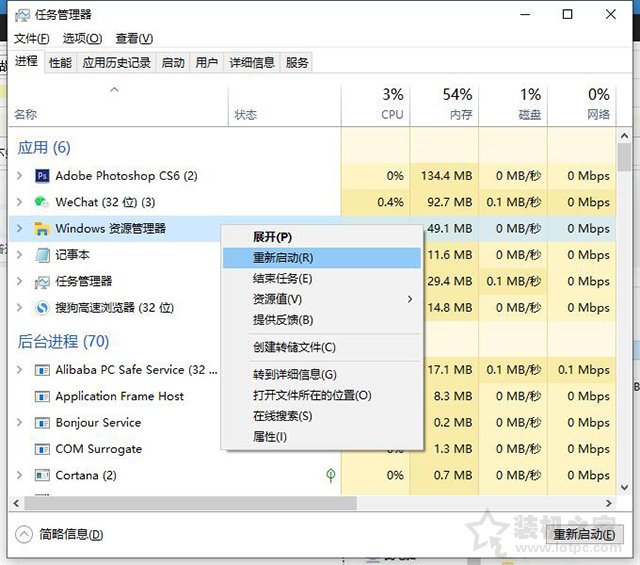Expand the Cortana (2) group

tap(19, 475)
